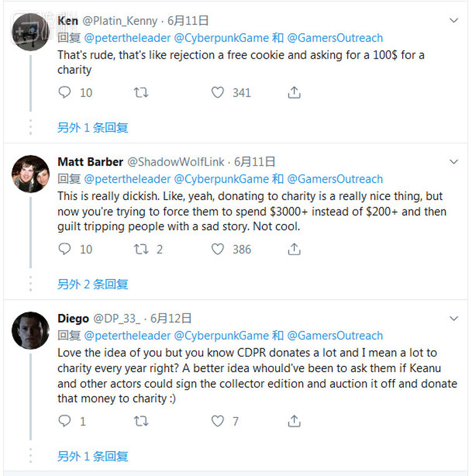Show 1 more reply under Ken's tweet
469x476 pixels.
tap(93, 128)
